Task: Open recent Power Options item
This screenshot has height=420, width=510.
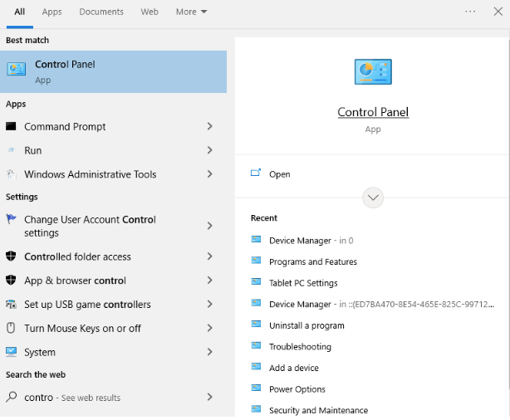Action: [x=297, y=389]
